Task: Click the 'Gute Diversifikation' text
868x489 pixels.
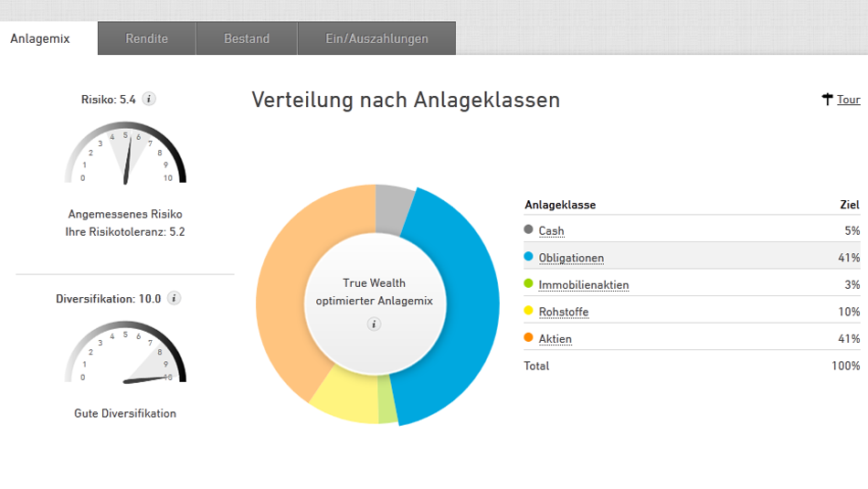Action: pyautogui.click(x=125, y=414)
